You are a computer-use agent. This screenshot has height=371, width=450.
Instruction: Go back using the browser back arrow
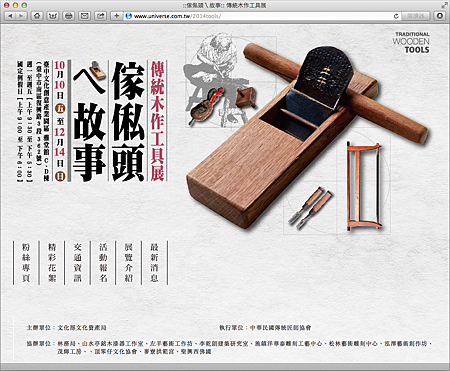pos(10,16)
